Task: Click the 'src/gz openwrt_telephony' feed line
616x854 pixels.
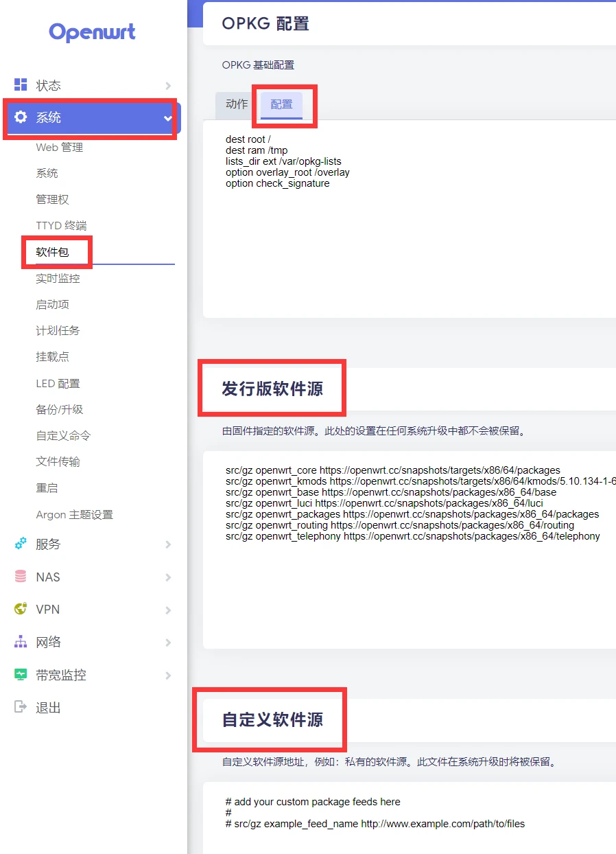Action: click(413, 536)
